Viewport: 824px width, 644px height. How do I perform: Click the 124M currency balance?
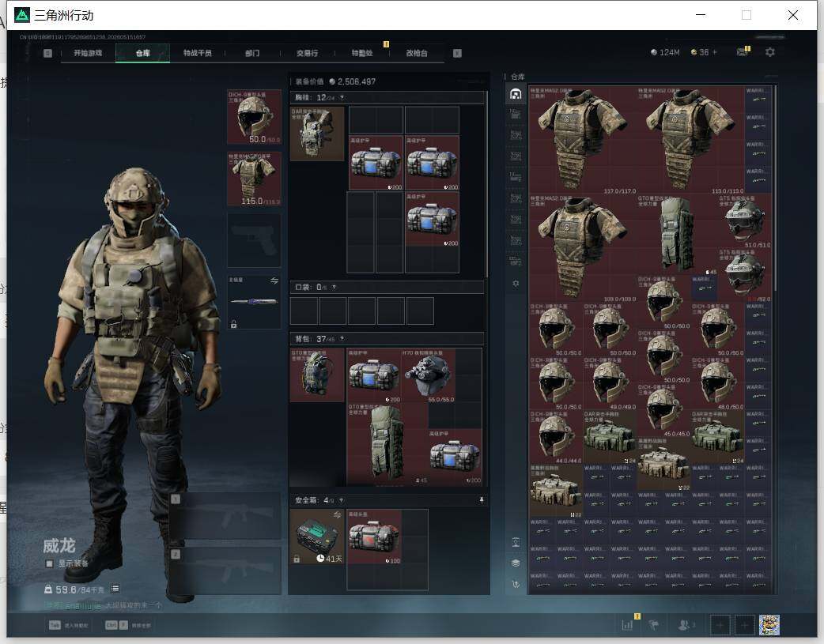(665, 52)
